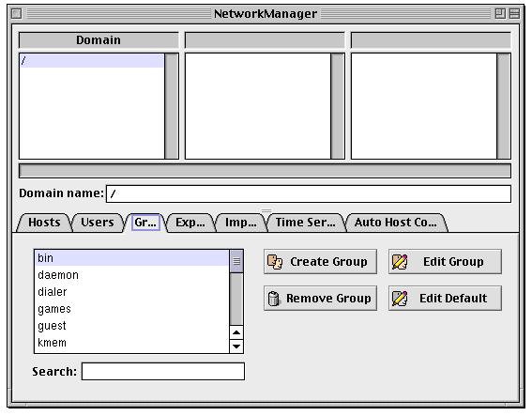Switch to the Users tab

tap(98, 223)
